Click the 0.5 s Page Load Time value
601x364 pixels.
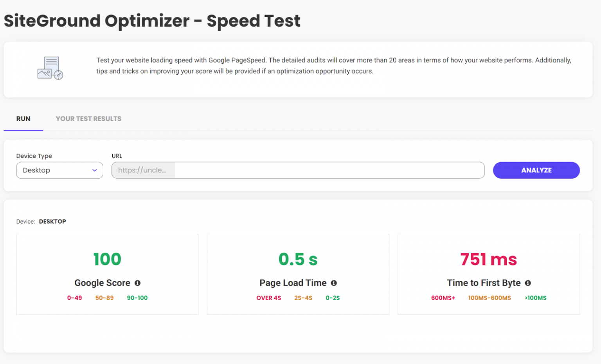pos(298,259)
